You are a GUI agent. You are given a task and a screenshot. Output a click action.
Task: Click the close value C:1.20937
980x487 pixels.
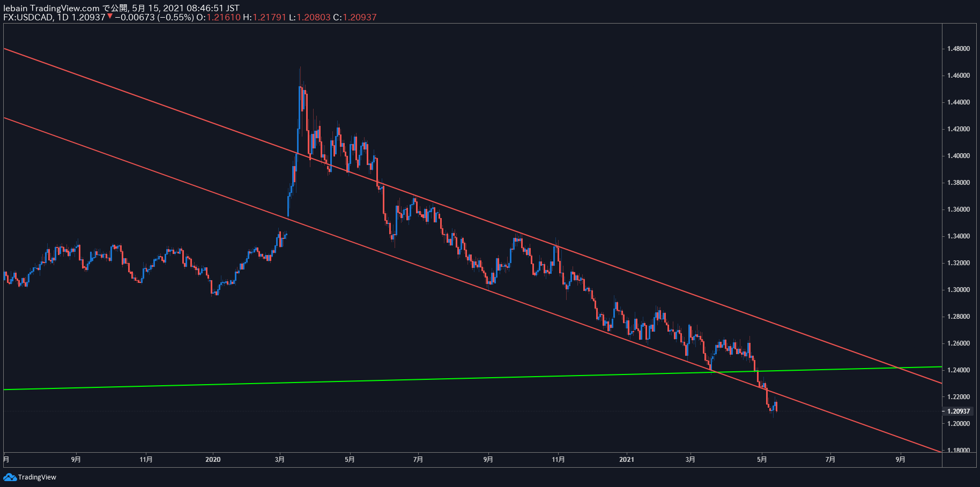click(355, 17)
